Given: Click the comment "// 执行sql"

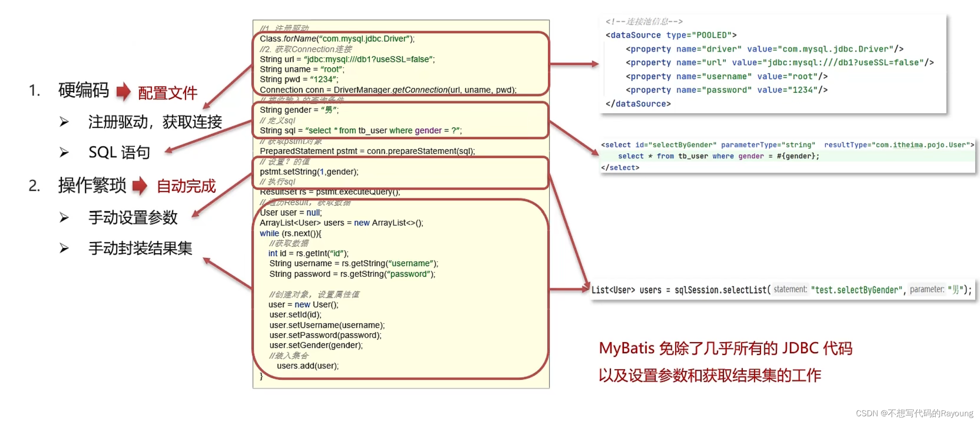Looking at the screenshot, I should (278, 182).
